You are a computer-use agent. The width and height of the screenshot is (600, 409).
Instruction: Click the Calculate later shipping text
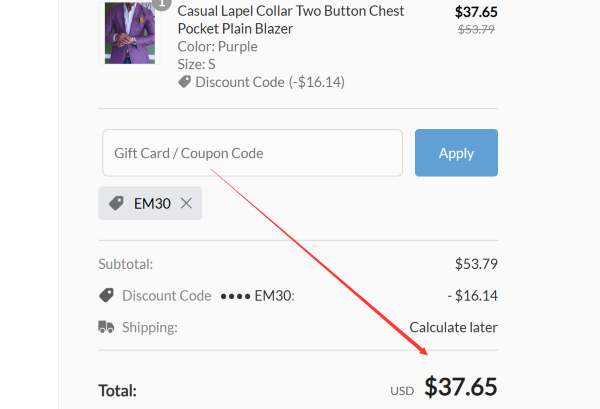tap(453, 327)
